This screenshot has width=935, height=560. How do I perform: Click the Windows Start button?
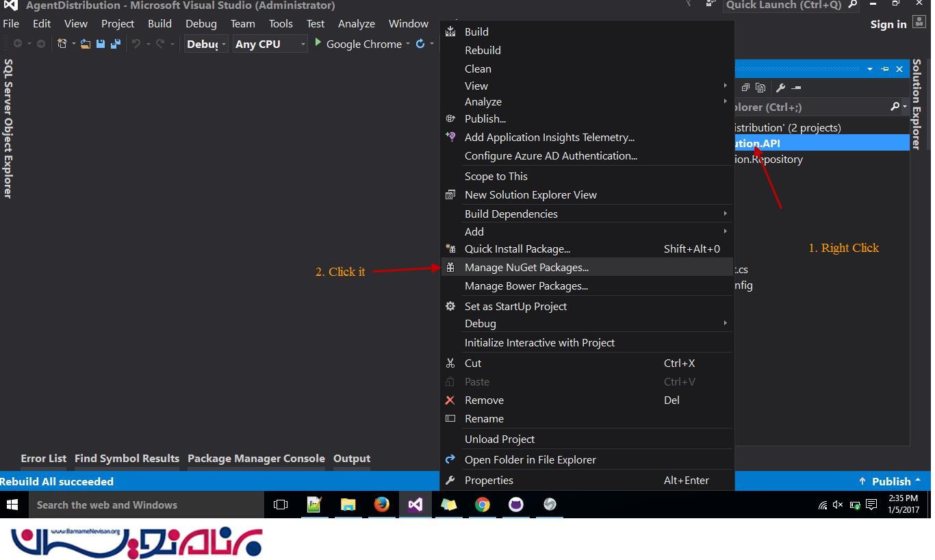tap(12, 505)
